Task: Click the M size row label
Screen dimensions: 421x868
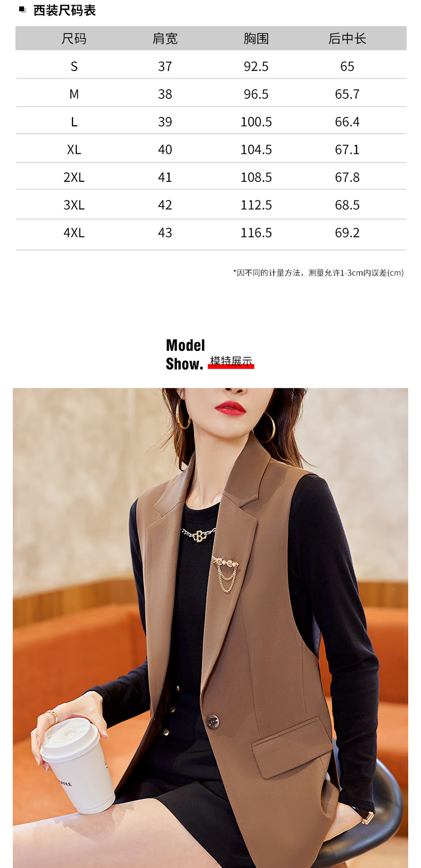Action: click(74, 94)
